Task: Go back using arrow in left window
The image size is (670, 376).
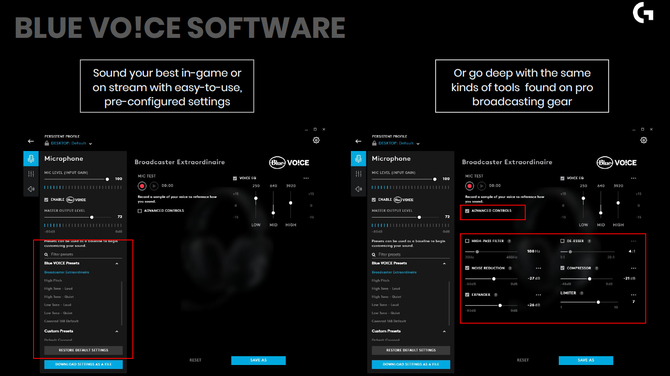Action: click(31, 141)
